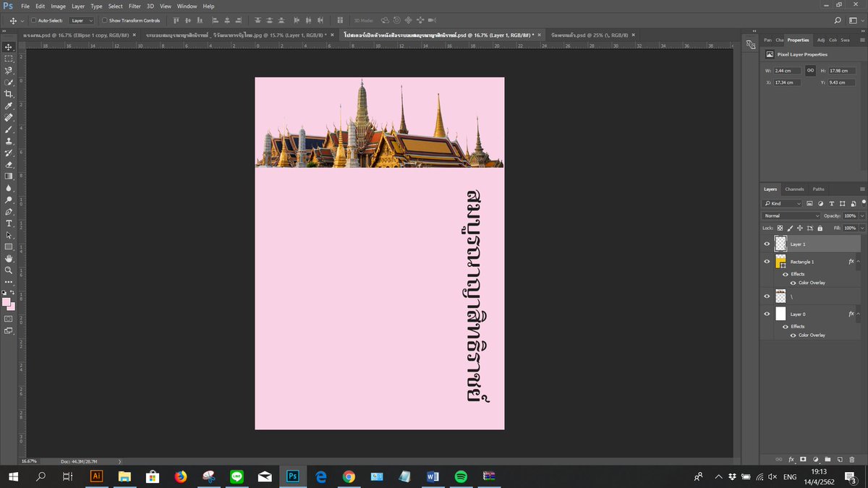Hide Rectangle 1 layer visibility eye
The image size is (868, 488).
click(x=767, y=261)
